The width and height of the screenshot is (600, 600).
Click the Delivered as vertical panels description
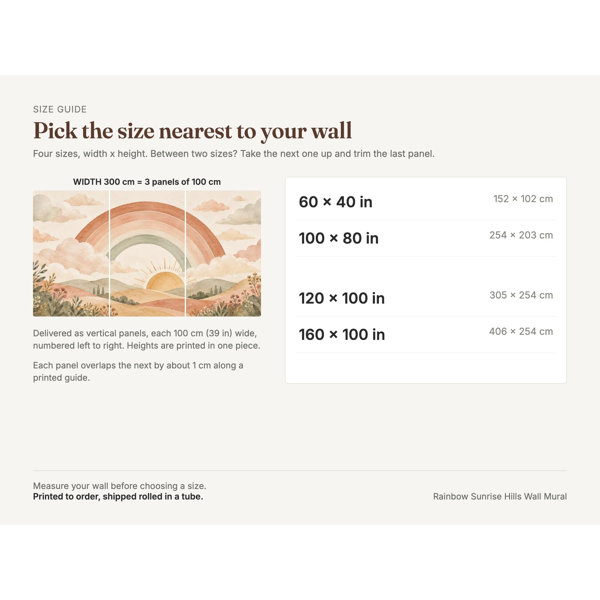[147, 339]
